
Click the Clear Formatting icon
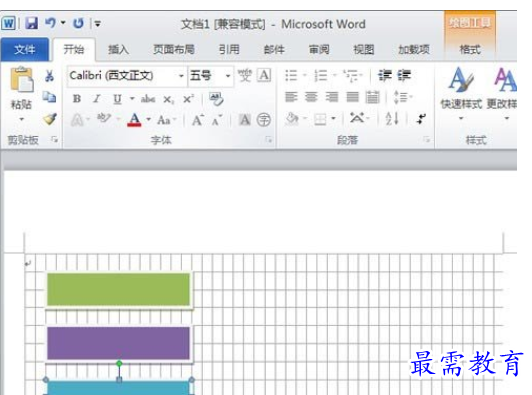point(216,99)
